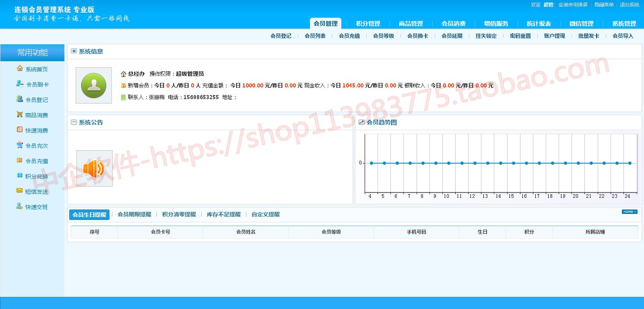Click the 隐藏菜单 link
The height and width of the screenshot is (309, 644).
(604, 5)
